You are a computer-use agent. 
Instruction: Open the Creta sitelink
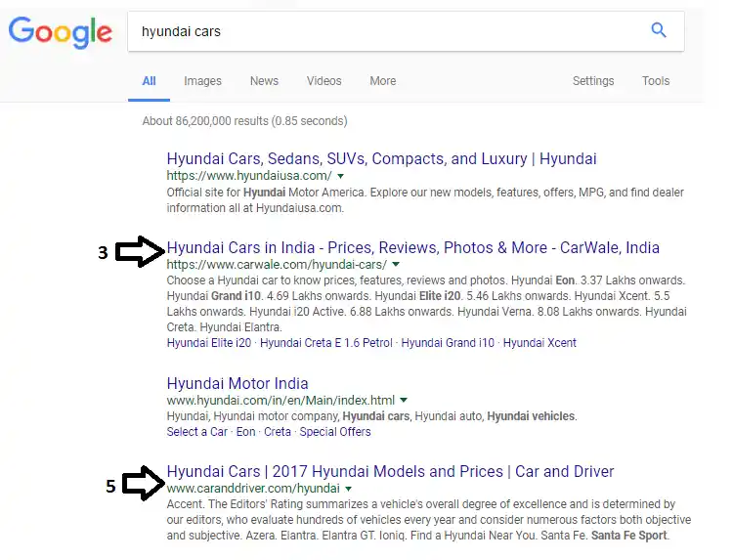[x=278, y=432]
